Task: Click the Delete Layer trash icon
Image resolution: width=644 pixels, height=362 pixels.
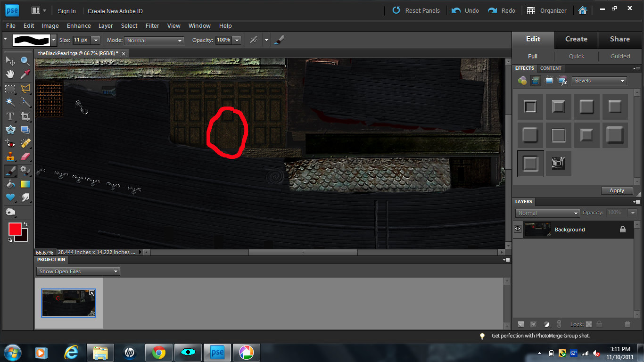Action: (627, 324)
